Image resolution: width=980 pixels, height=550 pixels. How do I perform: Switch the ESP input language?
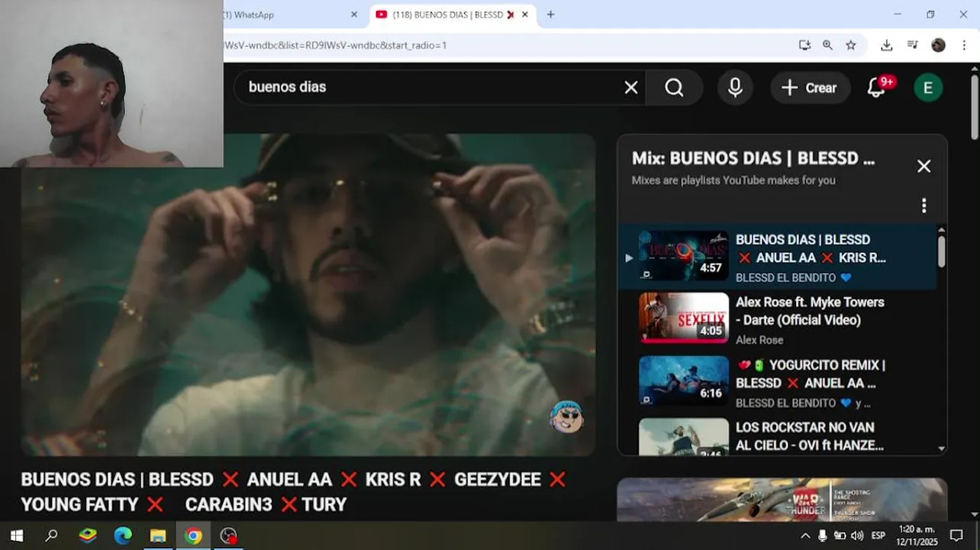tap(878, 536)
